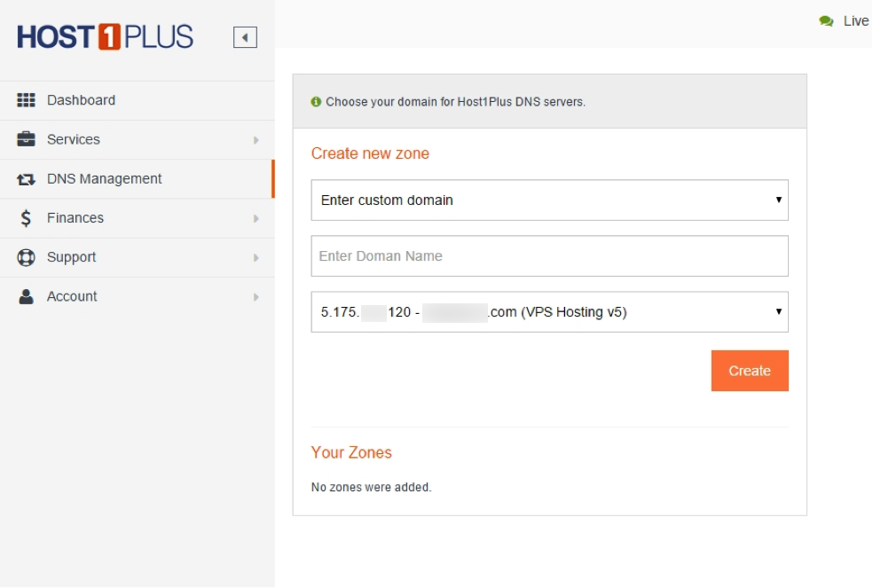Open Finances menu item

coord(137,218)
